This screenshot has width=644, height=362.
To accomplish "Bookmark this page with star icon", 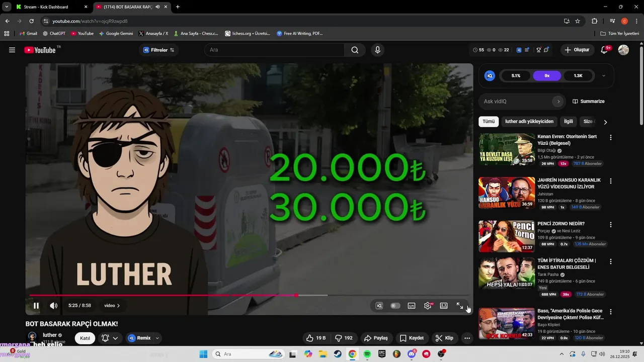I will click(578, 21).
